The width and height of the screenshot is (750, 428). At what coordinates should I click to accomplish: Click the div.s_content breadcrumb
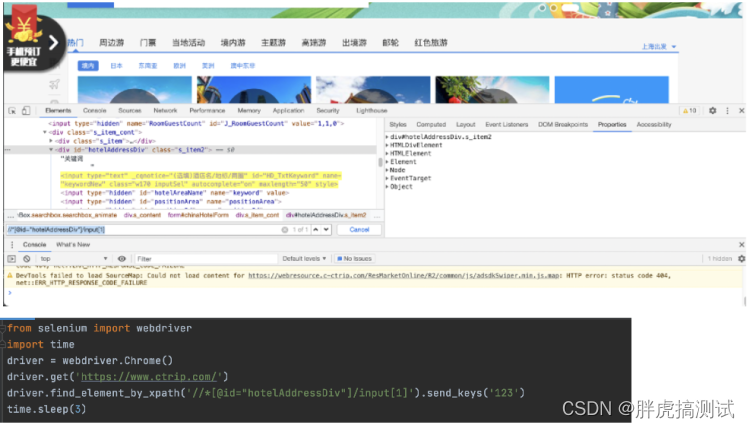[x=142, y=216]
